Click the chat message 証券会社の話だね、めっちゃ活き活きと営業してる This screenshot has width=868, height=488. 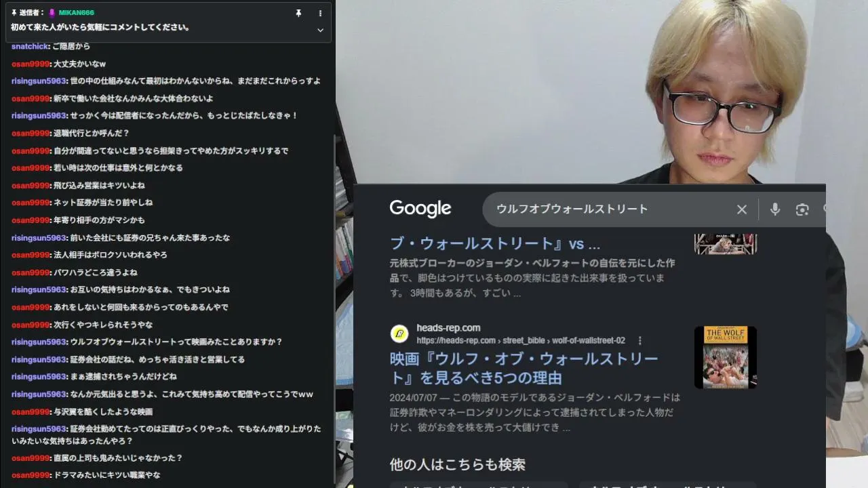(157, 360)
